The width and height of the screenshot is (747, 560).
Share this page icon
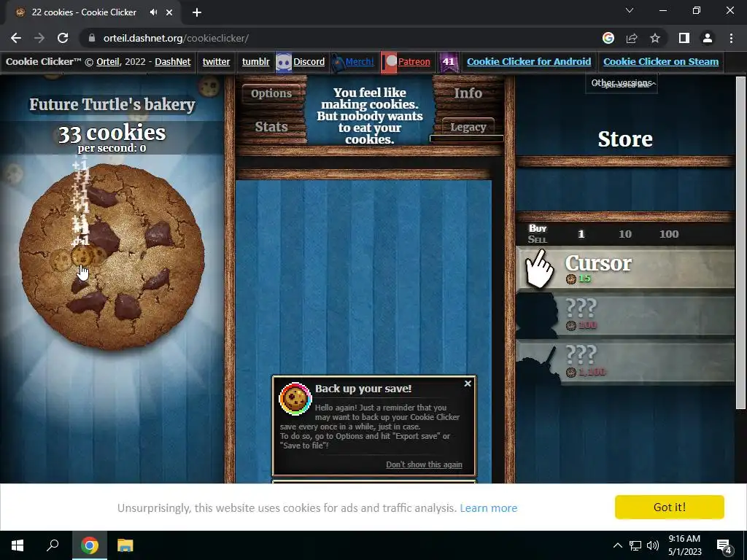tap(632, 38)
